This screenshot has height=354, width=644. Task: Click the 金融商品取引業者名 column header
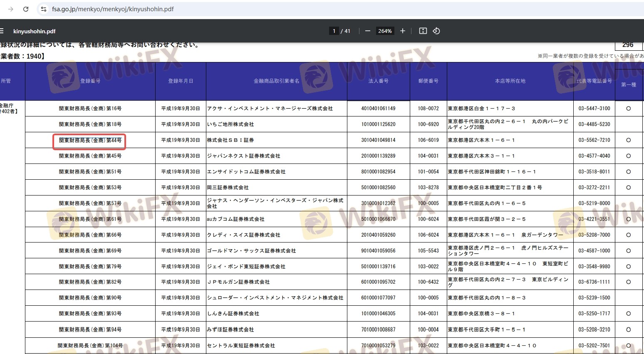pyautogui.click(x=276, y=81)
